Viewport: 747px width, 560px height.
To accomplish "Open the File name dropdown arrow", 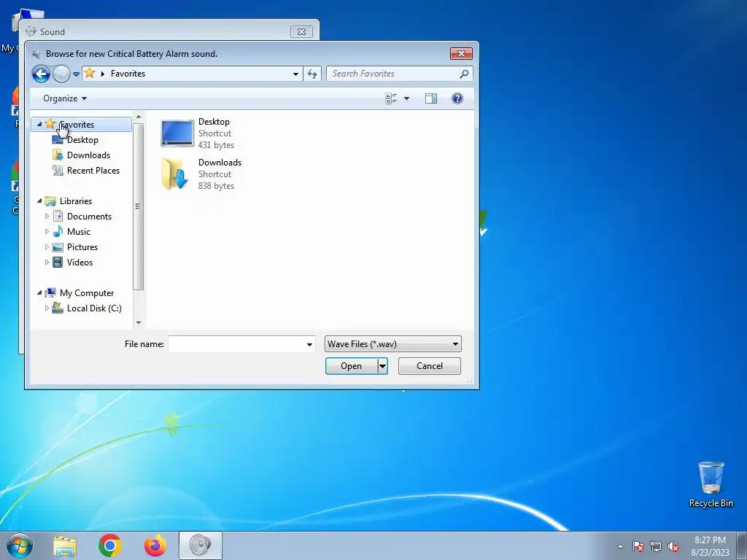I will click(x=309, y=344).
